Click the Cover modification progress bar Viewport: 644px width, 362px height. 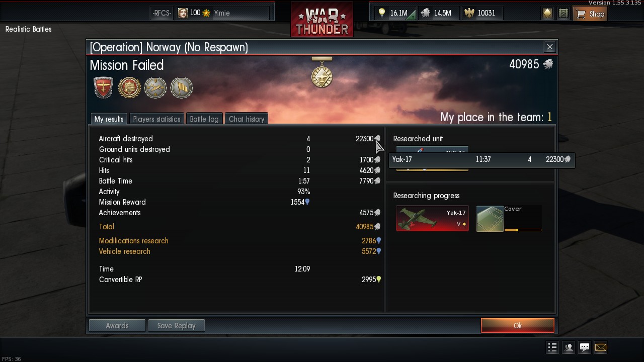[x=523, y=230]
